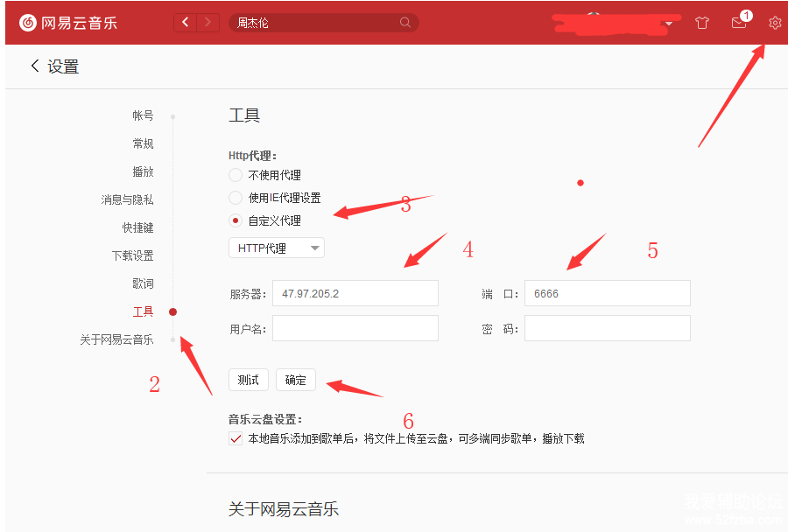Viewport: 788px width, 532px height.
Task: Jump to 消息与隐私 settings section
Action: [127, 200]
